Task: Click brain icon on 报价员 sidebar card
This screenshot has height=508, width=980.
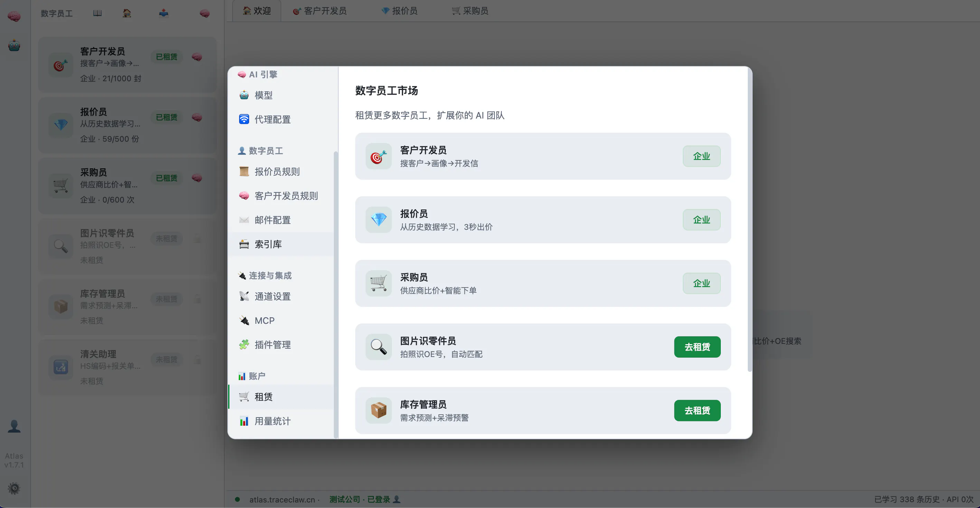Action: 197,117
